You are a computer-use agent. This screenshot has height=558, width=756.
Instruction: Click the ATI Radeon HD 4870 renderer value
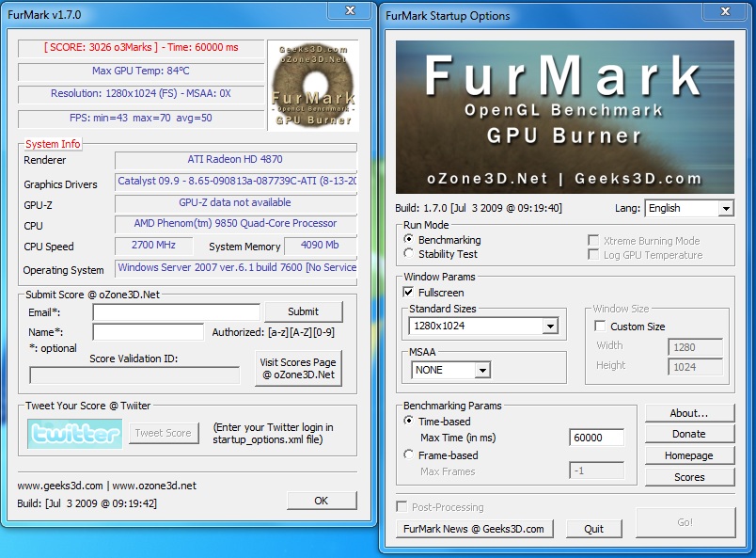tap(235, 159)
